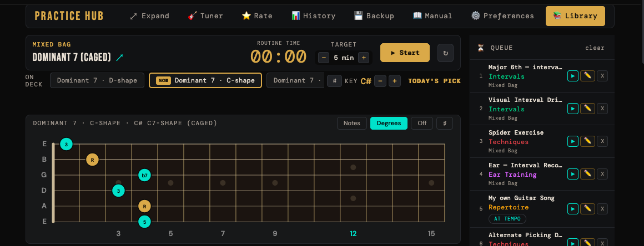Viewport: 644px width, 246px height.
Task: Edit Major 6th interval queue item
Action: [x=587, y=76]
